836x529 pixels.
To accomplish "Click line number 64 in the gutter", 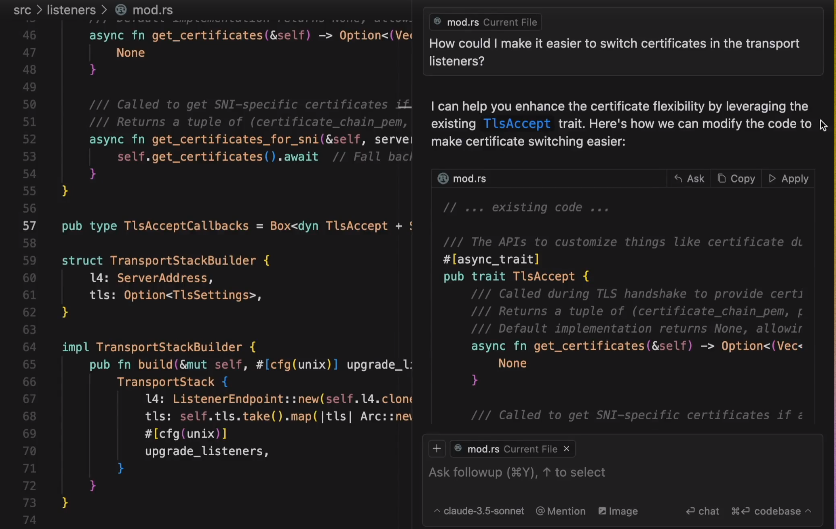I will (x=29, y=347).
